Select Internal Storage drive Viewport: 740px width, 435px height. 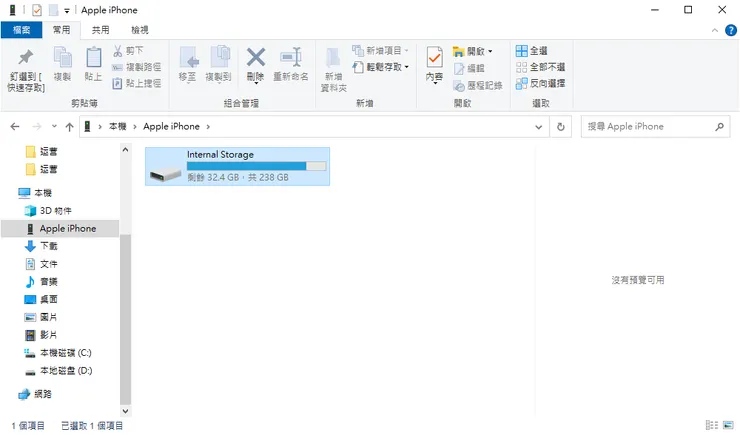point(237,166)
